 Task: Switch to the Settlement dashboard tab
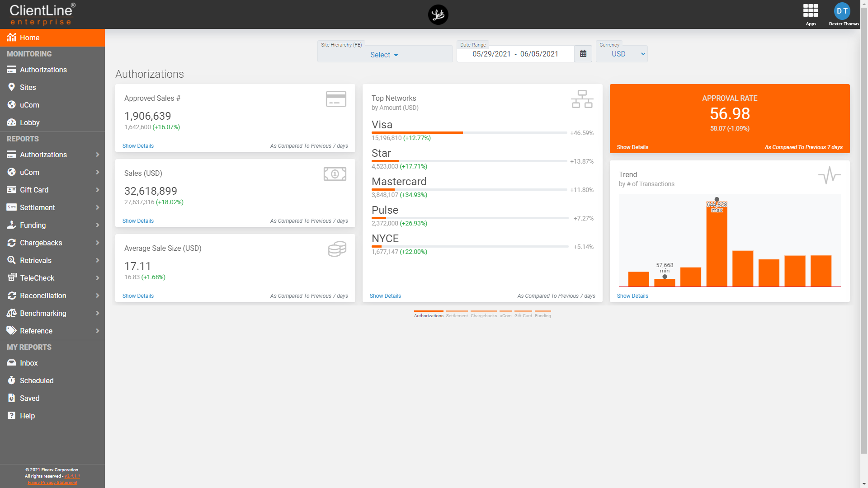tap(457, 315)
